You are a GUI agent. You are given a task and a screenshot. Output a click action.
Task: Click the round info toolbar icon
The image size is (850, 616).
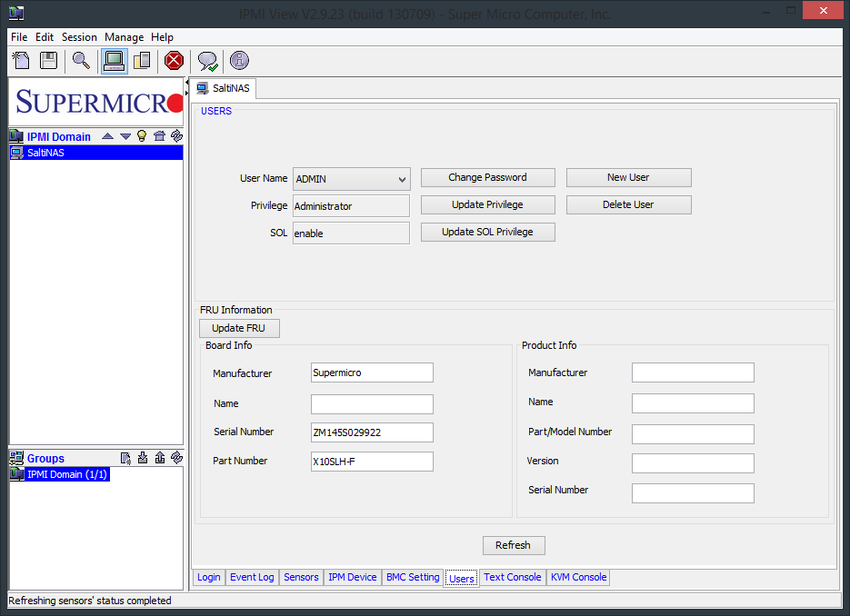239,61
